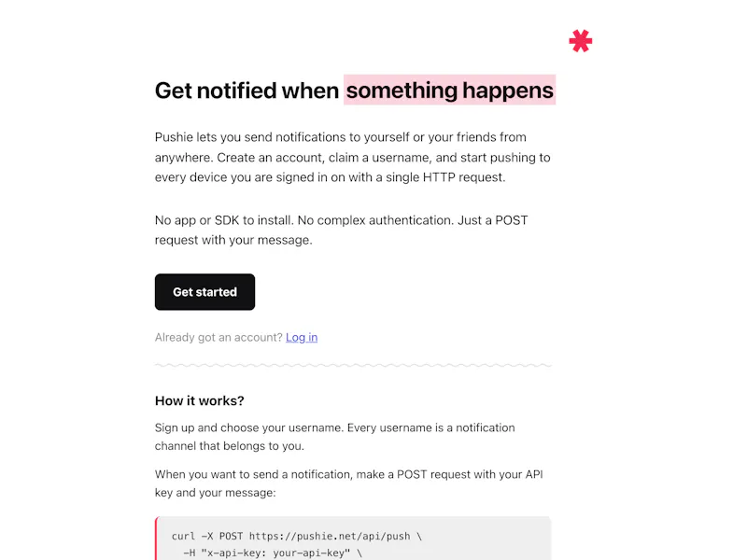Click the paragraph starting "Pushie lets you send"

(x=353, y=157)
